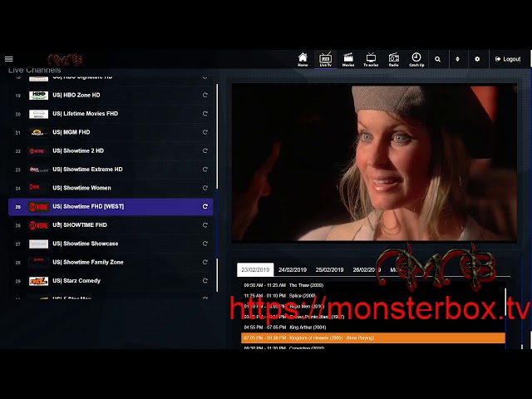532x399 pixels.
Task: Reload MGM FHD channel
Action: click(x=205, y=132)
